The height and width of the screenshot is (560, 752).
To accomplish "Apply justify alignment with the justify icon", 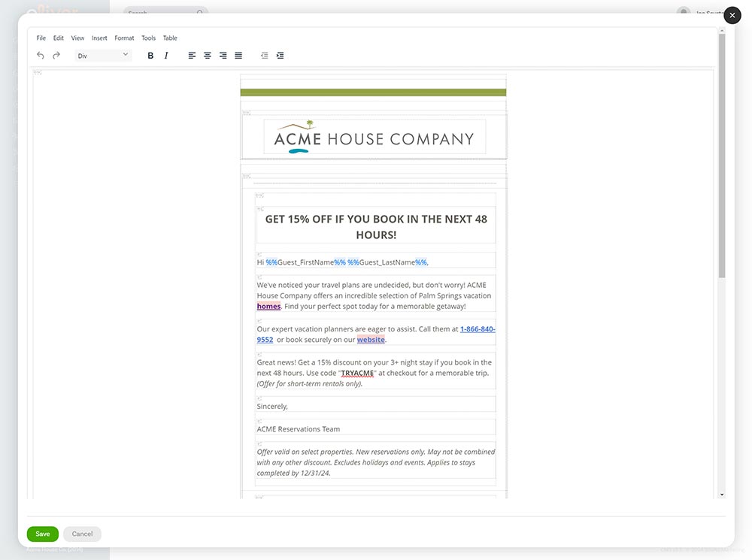I will [238, 55].
